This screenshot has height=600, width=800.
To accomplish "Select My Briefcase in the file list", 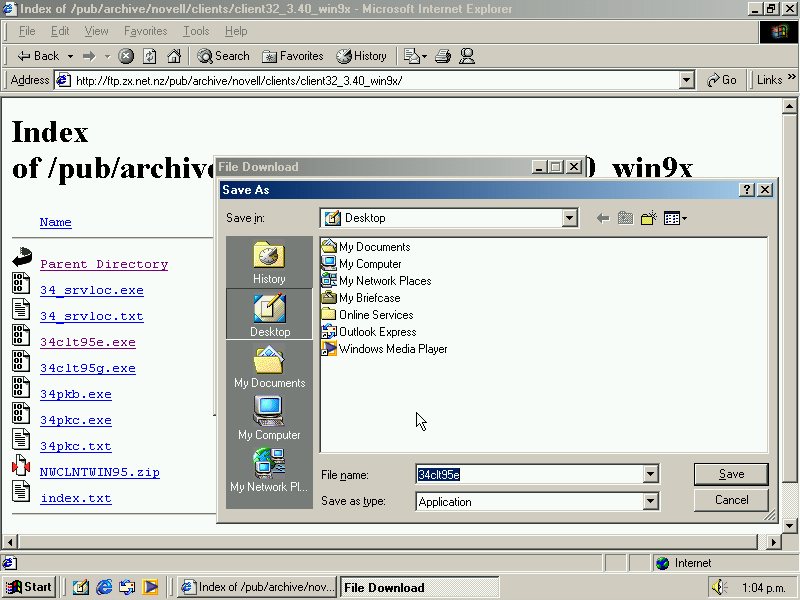I will click(x=361, y=298).
